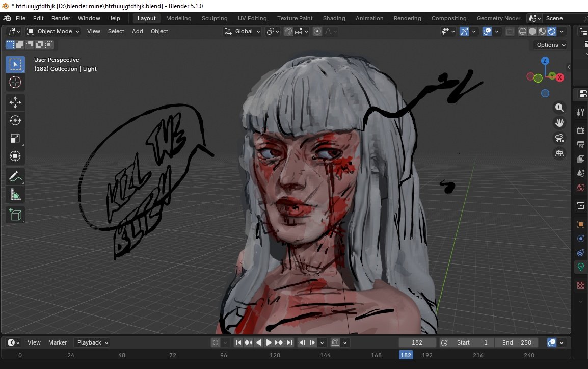This screenshot has width=588, height=369.
Task: Choose the Add Cube tool
Action: 15,215
